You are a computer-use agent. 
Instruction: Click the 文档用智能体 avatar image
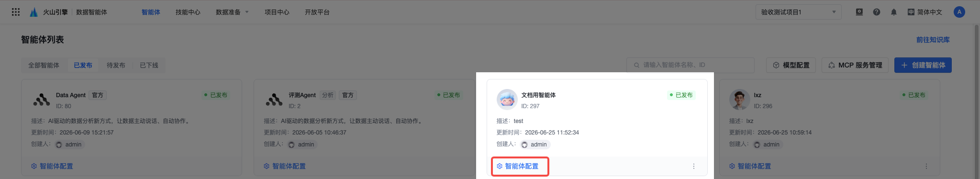507,100
